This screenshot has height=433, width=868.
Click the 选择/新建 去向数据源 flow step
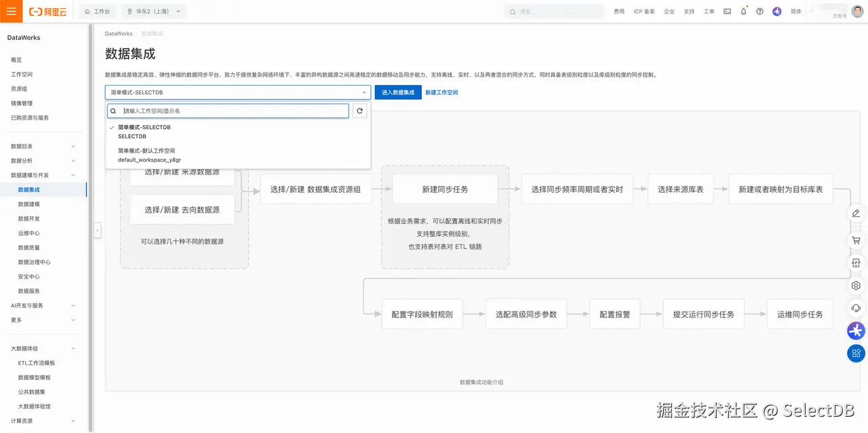coord(182,210)
